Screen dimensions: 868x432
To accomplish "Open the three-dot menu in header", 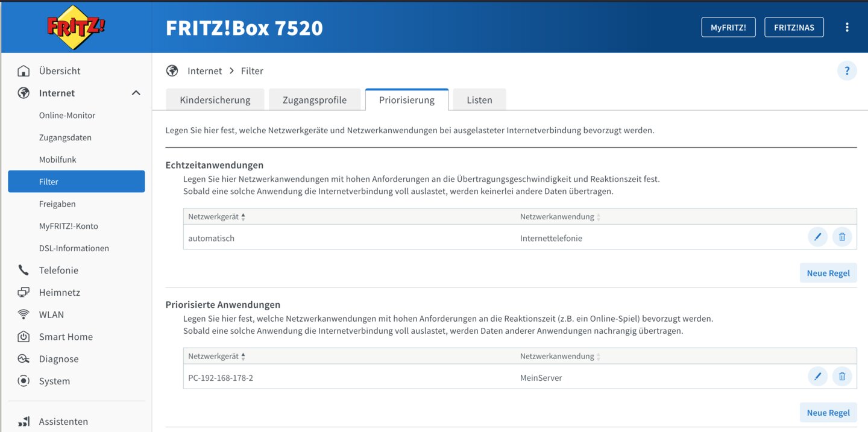I will [x=847, y=27].
